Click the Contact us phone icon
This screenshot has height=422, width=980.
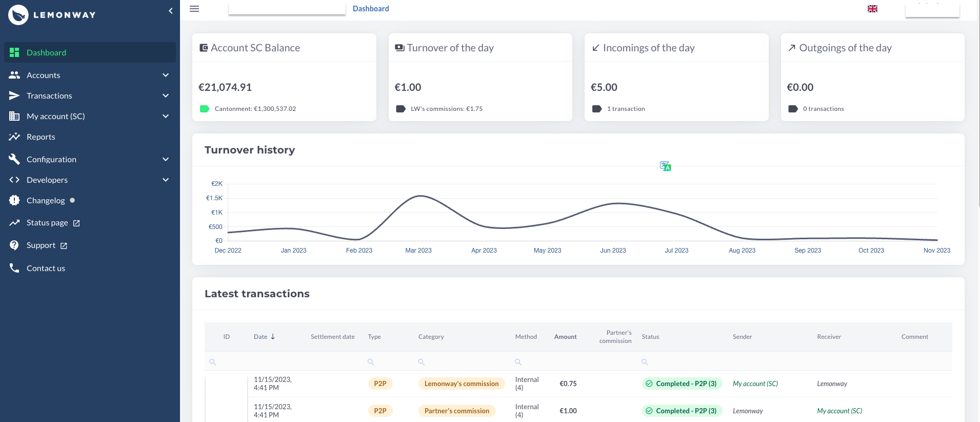click(x=14, y=268)
